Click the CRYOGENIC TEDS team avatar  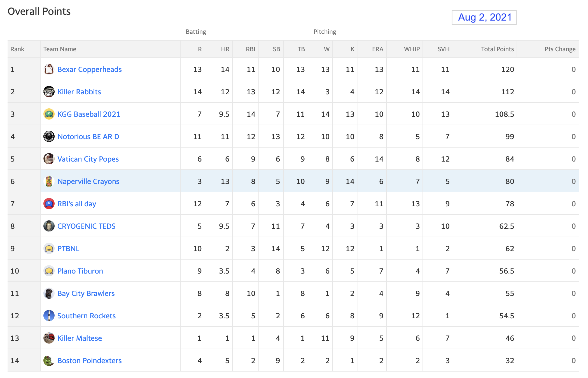point(49,226)
